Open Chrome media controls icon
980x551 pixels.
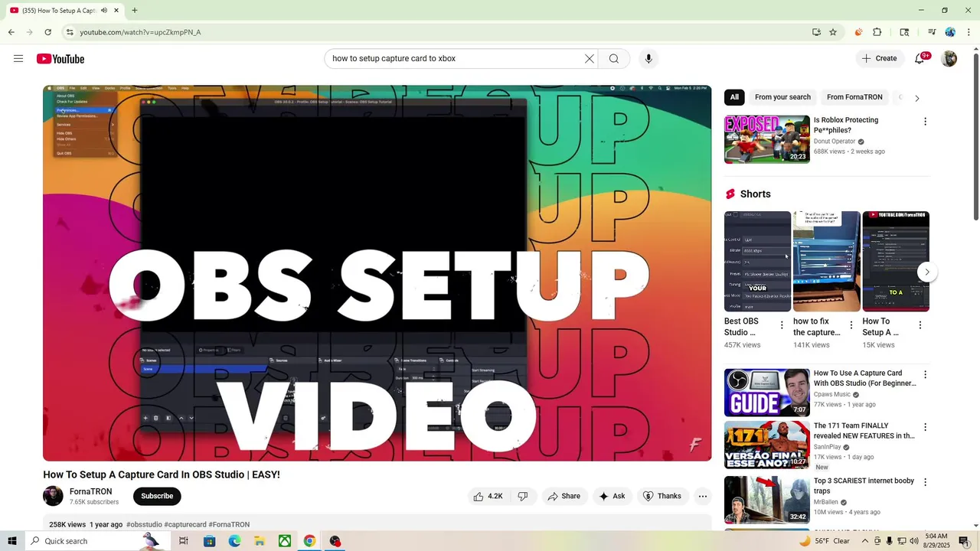932,32
